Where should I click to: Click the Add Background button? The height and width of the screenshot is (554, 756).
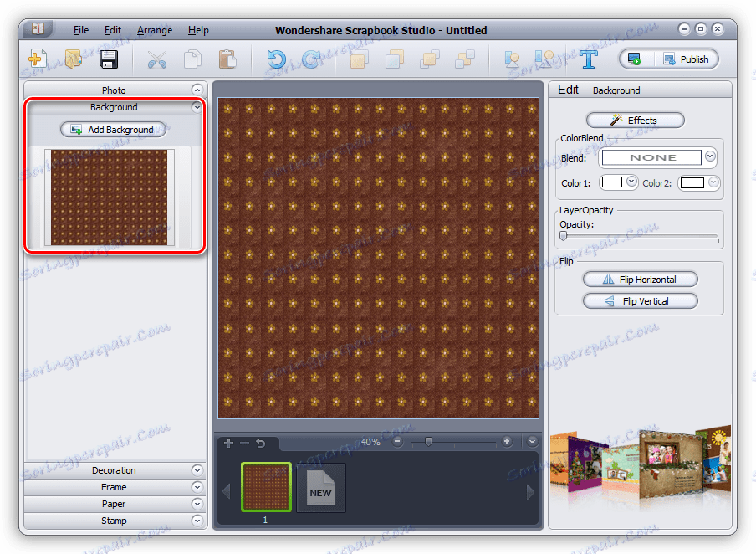pyautogui.click(x=113, y=130)
